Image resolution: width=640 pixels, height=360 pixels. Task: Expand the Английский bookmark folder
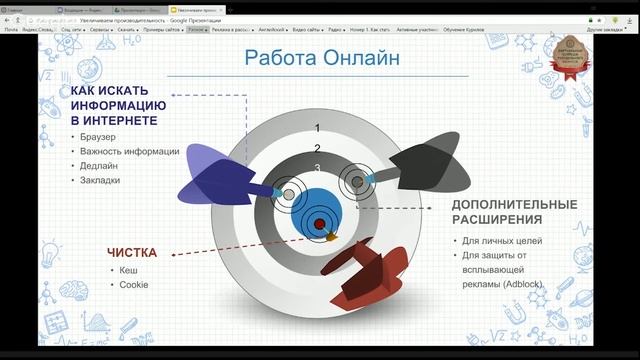point(273,30)
